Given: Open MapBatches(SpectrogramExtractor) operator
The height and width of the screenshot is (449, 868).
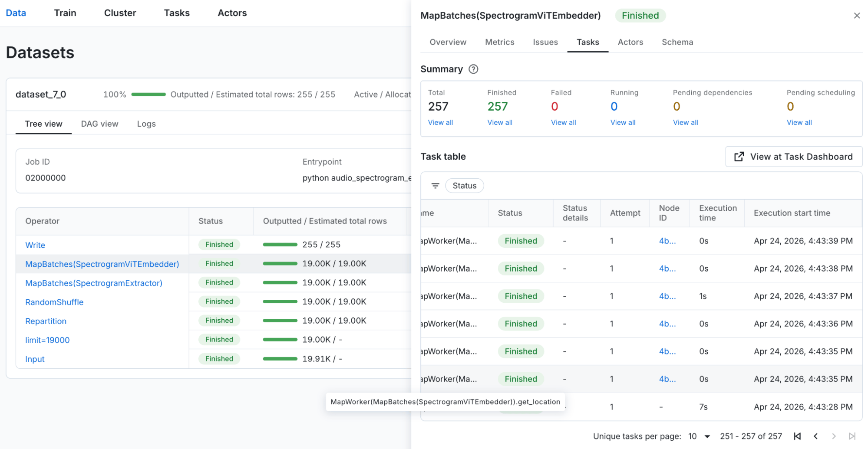Looking at the screenshot, I should [x=94, y=283].
